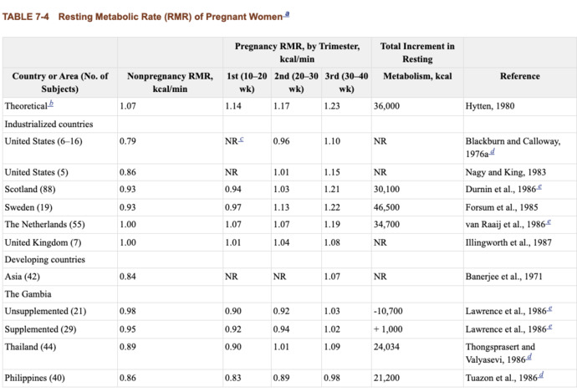The height and width of the screenshot is (392, 577).
Task: Click the 1.15 third-trimester value for United States (5)
Action: (332, 172)
